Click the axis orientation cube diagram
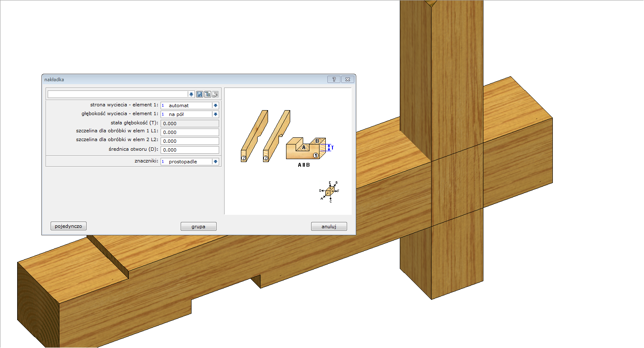This screenshot has height=348, width=644. tap(330, 192)
